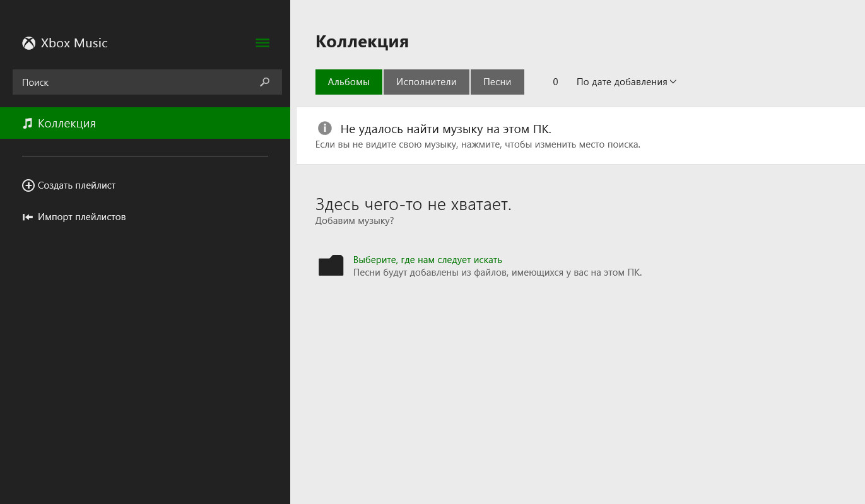Click the chevron next to the sort option

point(673,82)
